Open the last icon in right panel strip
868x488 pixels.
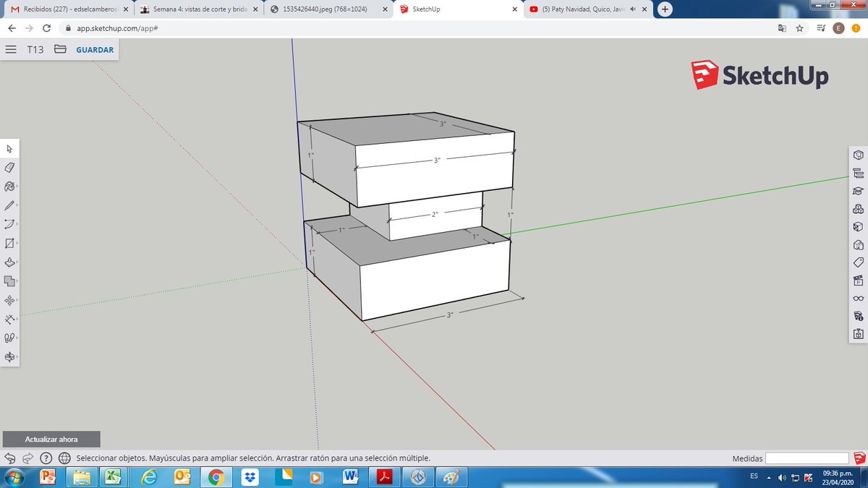858,333
